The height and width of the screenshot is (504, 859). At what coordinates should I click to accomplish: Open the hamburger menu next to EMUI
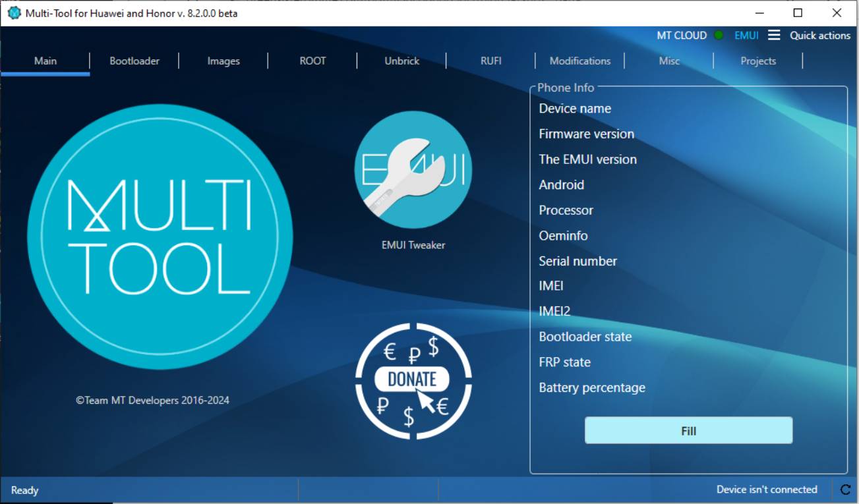pyautogui.click(x=773, y=35)
